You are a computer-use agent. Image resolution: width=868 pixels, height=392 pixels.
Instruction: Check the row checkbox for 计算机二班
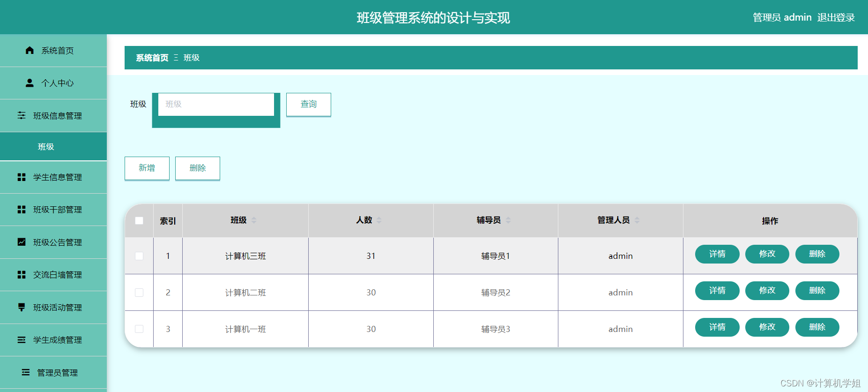pos(139,293)
